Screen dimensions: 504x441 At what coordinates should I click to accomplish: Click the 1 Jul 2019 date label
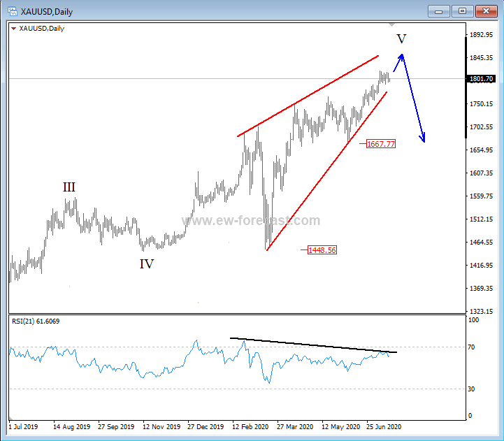click(23, 427)
